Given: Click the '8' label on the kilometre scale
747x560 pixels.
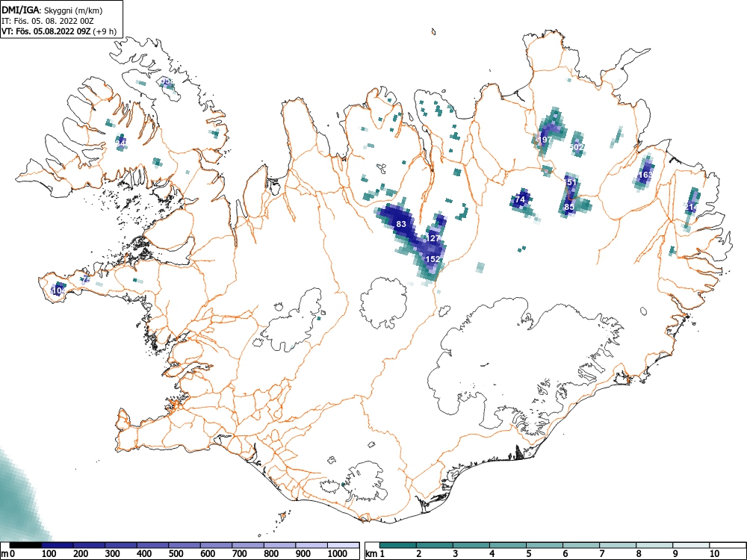Looking at the screenshot, I should 639,554.
